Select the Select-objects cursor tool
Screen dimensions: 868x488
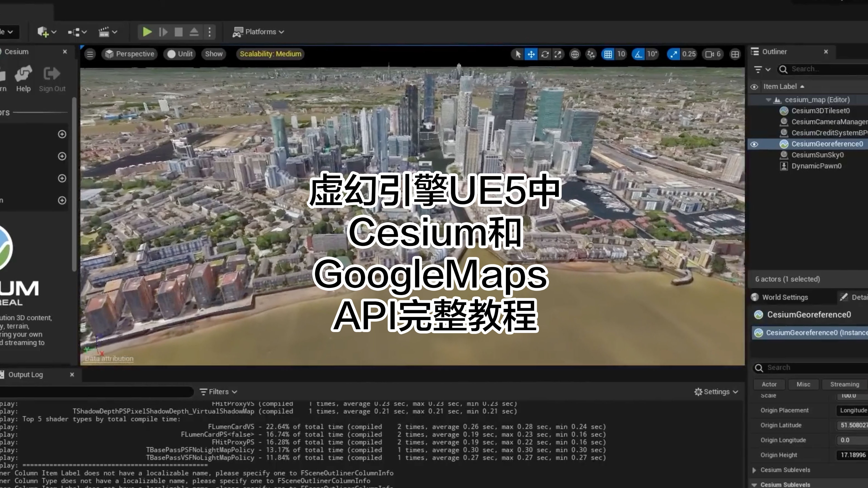[518, 54]
